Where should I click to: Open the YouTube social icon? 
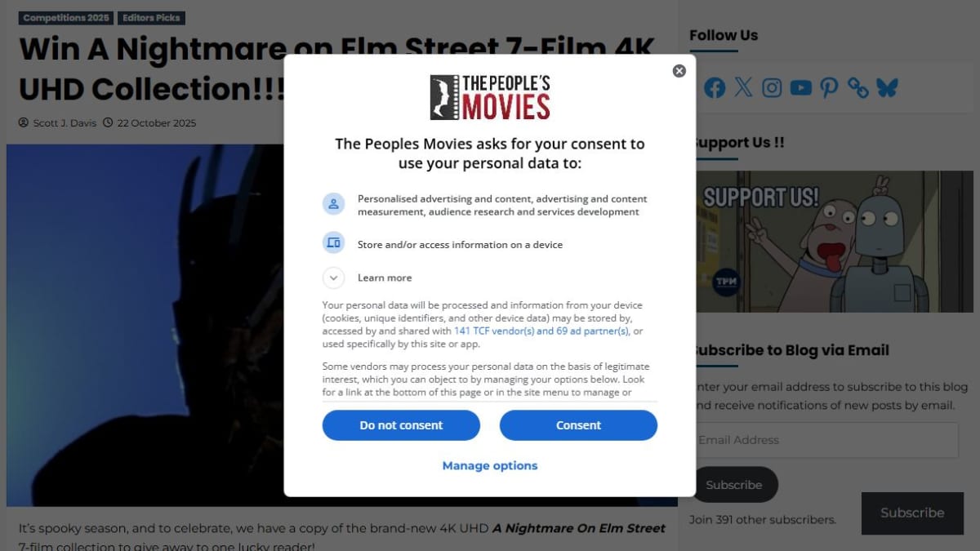801,87
